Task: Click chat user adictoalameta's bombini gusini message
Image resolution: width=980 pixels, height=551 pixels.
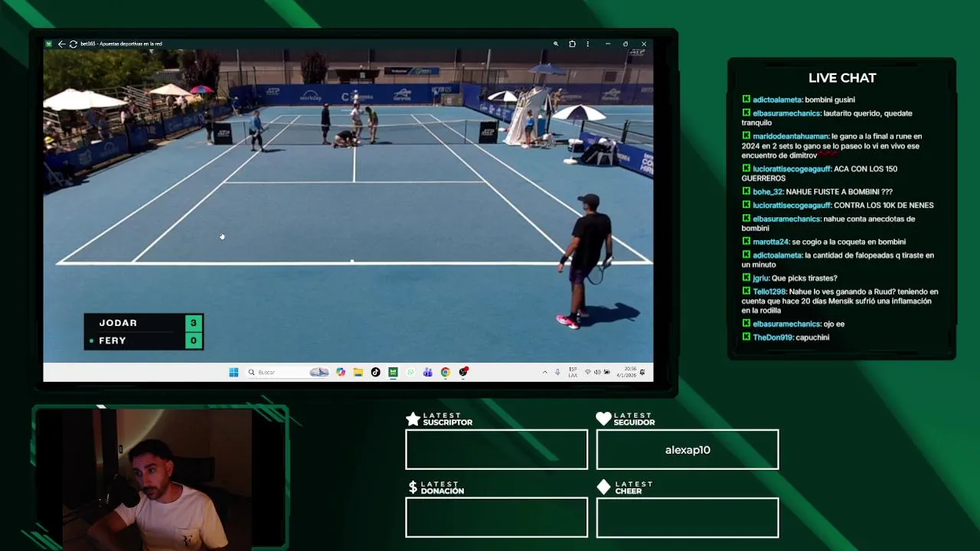Action: (799, 99)
